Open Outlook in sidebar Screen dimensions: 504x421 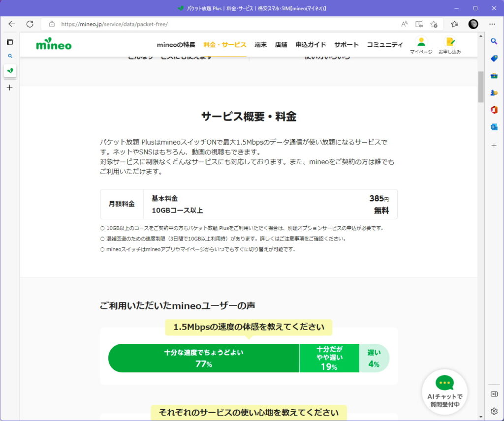[494, 127]
